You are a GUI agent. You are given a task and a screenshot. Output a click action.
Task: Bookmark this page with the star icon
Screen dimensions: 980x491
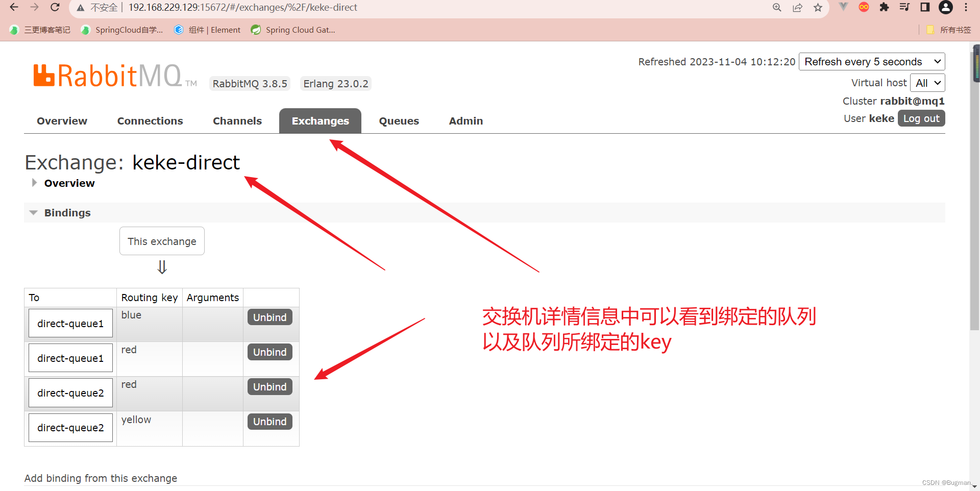click(x=818, y=8)
